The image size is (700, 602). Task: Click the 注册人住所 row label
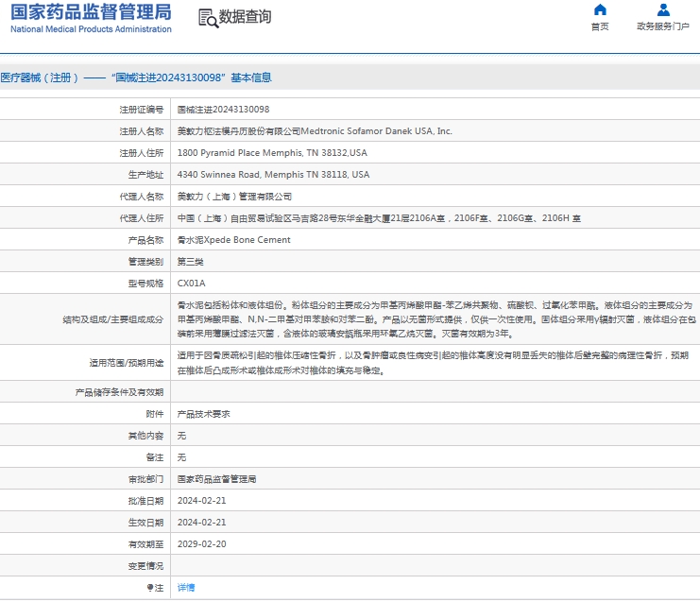click(x=141, y=153)
